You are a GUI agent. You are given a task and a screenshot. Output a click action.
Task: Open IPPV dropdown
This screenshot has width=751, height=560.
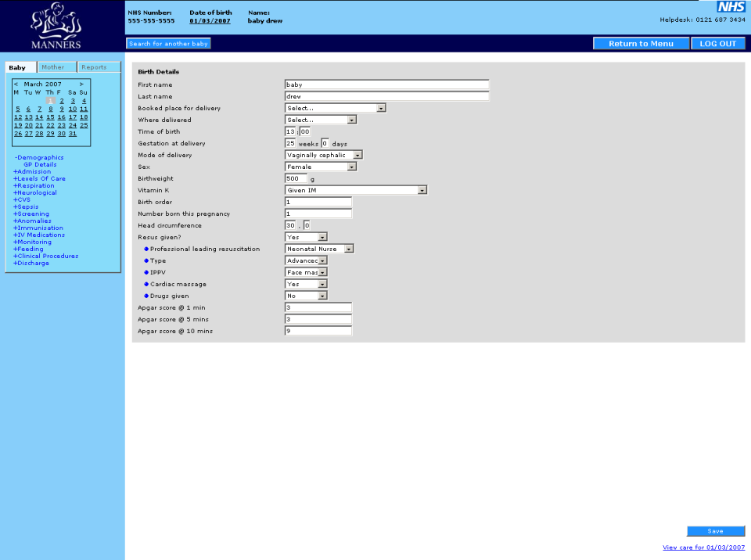306,273
